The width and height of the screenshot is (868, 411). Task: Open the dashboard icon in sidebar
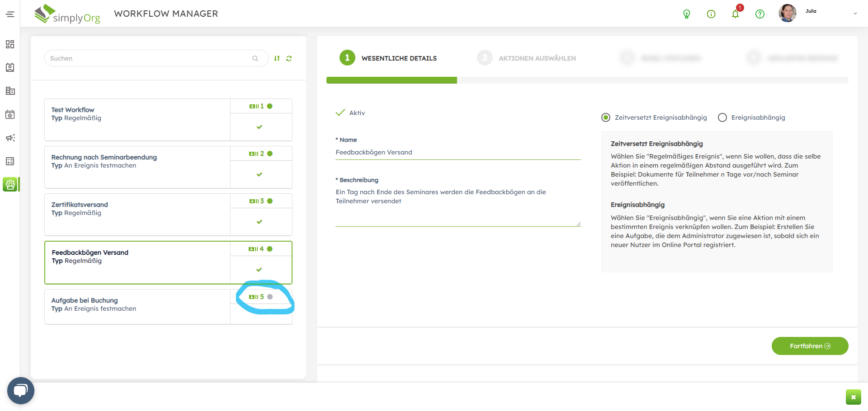tap(10, 44)
